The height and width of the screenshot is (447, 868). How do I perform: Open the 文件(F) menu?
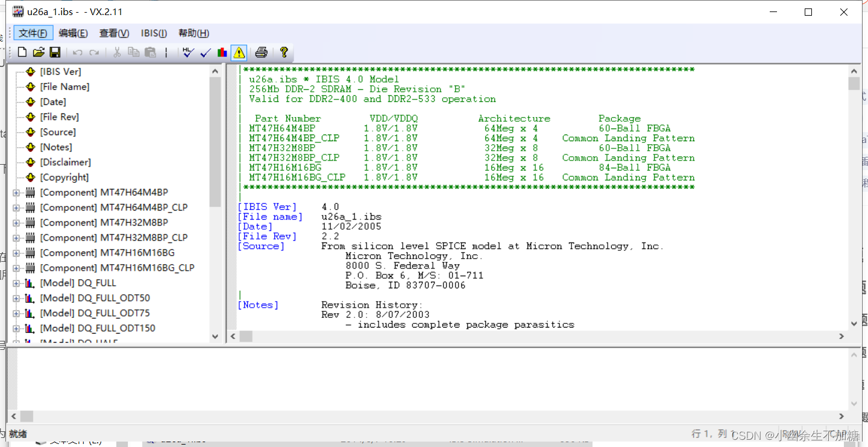(33, 33)
